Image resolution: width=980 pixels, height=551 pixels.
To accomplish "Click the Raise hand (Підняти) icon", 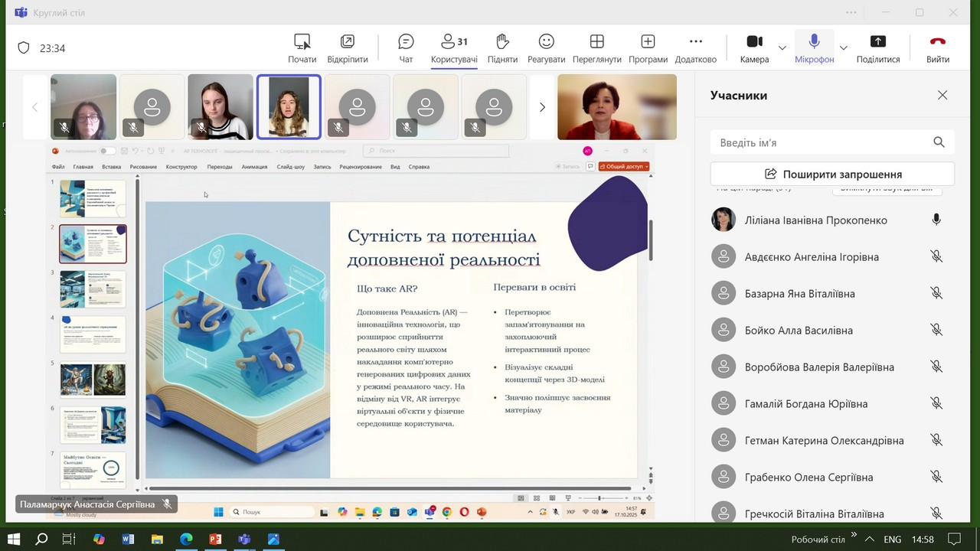I will pos(502,48).
